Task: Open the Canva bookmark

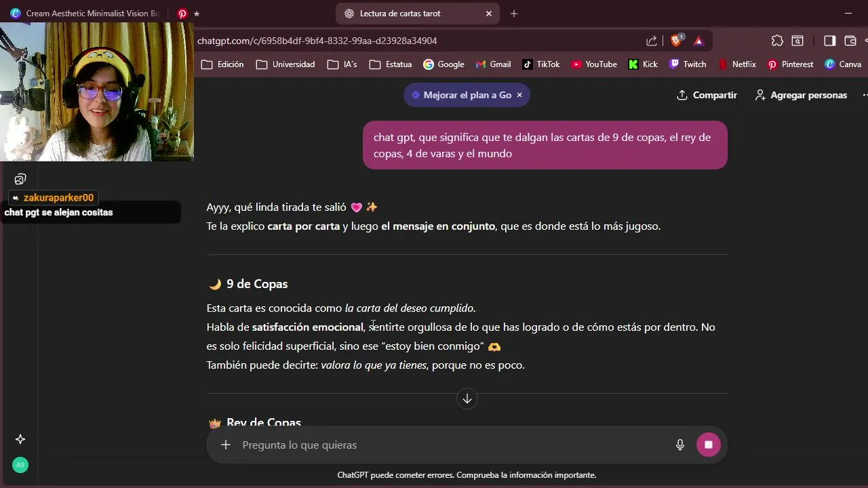Action: tap(843, 64)
